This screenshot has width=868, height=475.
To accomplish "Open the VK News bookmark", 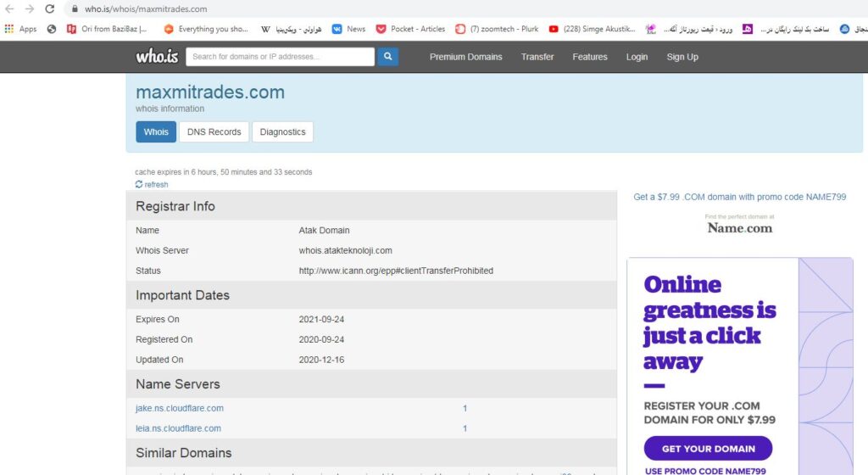I will [x=348, y=29].
